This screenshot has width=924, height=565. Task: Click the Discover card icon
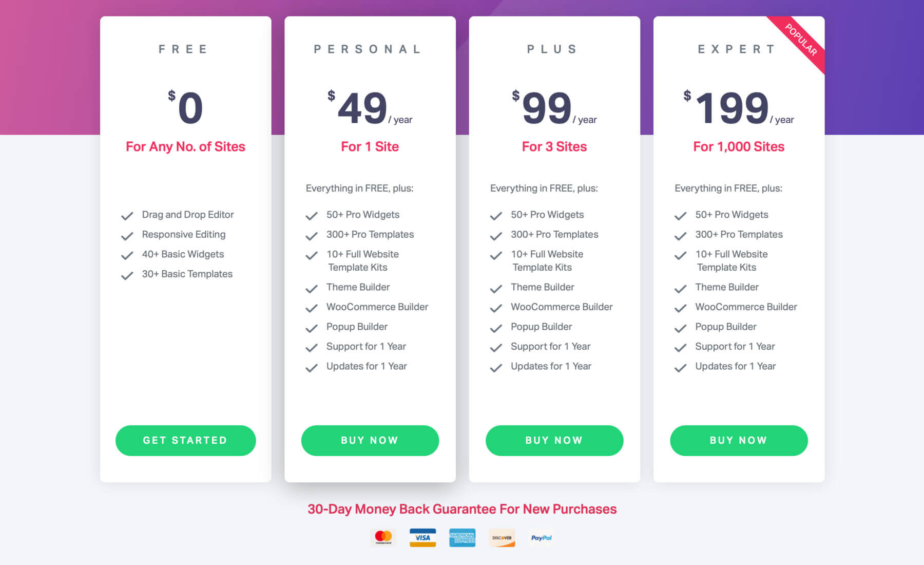502,538
